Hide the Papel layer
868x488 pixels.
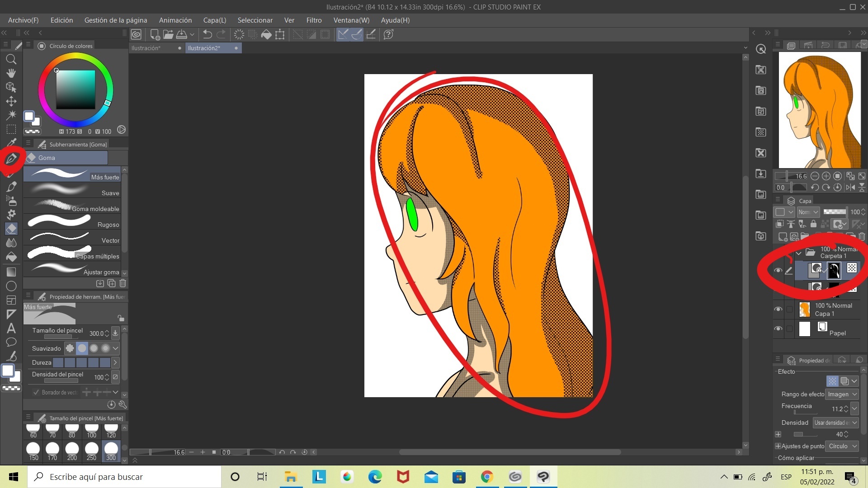pos(778,329)
